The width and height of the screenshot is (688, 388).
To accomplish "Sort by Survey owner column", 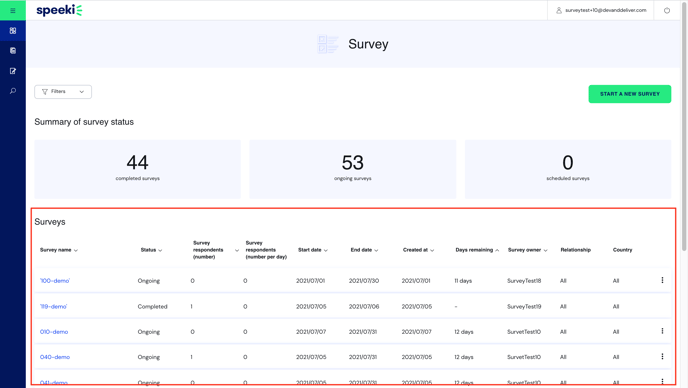I will 527,250.
